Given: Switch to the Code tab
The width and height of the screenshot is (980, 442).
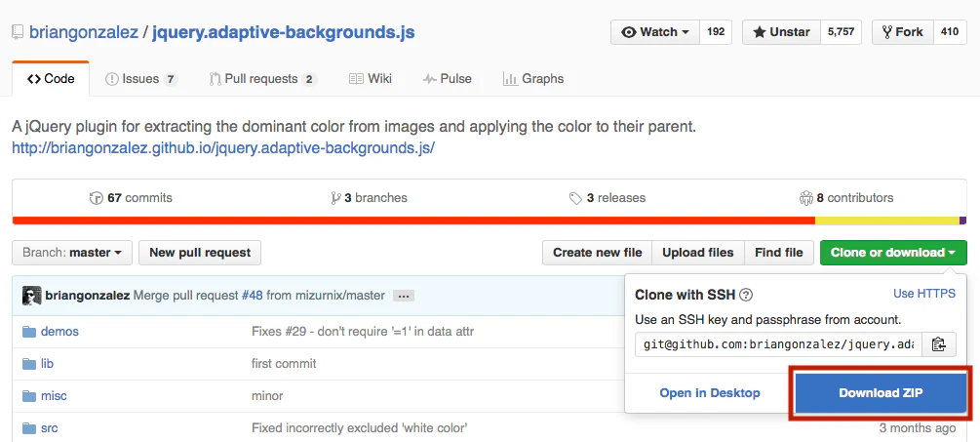Looking at the screenshot, I should (51, 79).
